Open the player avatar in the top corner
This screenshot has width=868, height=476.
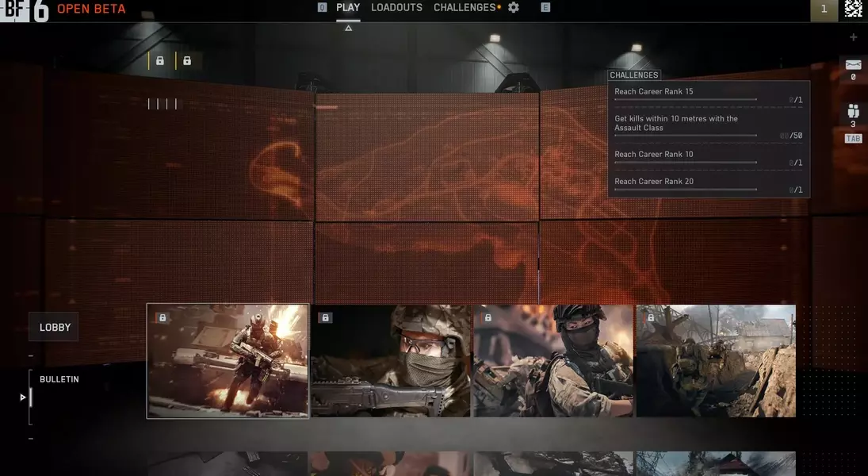[x=853, y=8]
